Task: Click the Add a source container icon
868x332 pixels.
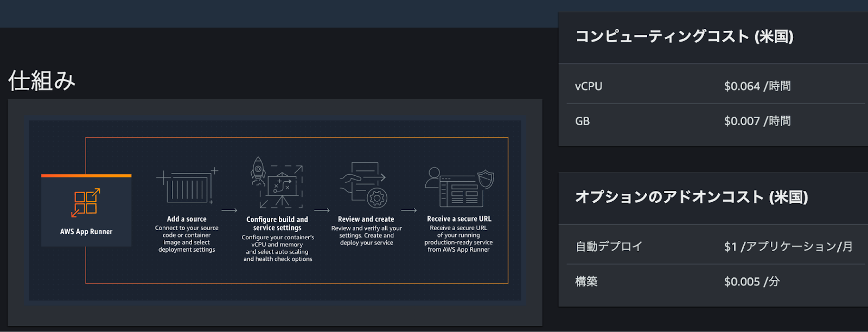Action: tap(187, 187)
